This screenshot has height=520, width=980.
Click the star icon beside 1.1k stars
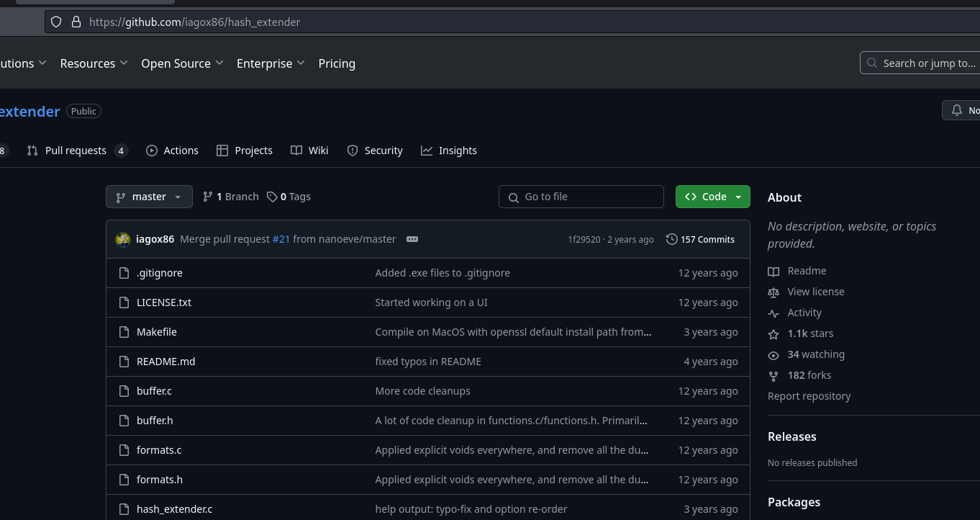[x=773, y=333]
